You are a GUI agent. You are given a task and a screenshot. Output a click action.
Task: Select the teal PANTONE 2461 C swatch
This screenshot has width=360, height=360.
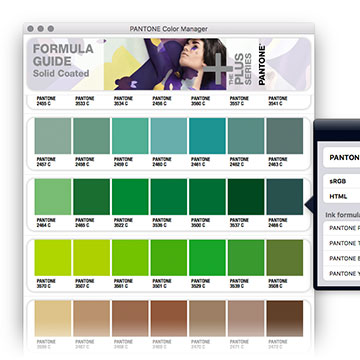point(207,136)
